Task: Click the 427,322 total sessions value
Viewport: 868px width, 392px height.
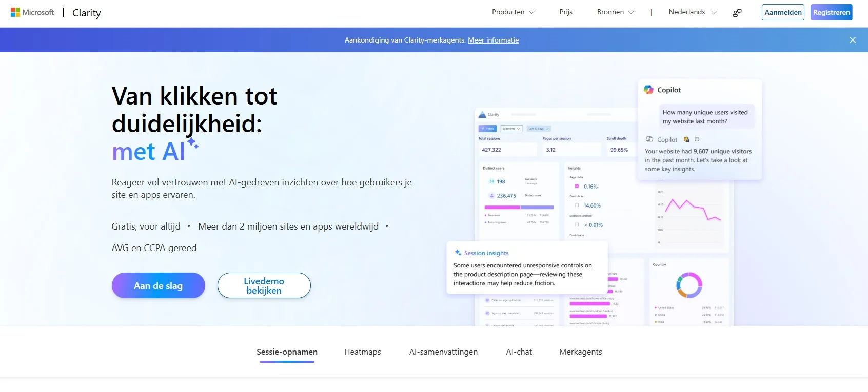Action: coord(491,150)
